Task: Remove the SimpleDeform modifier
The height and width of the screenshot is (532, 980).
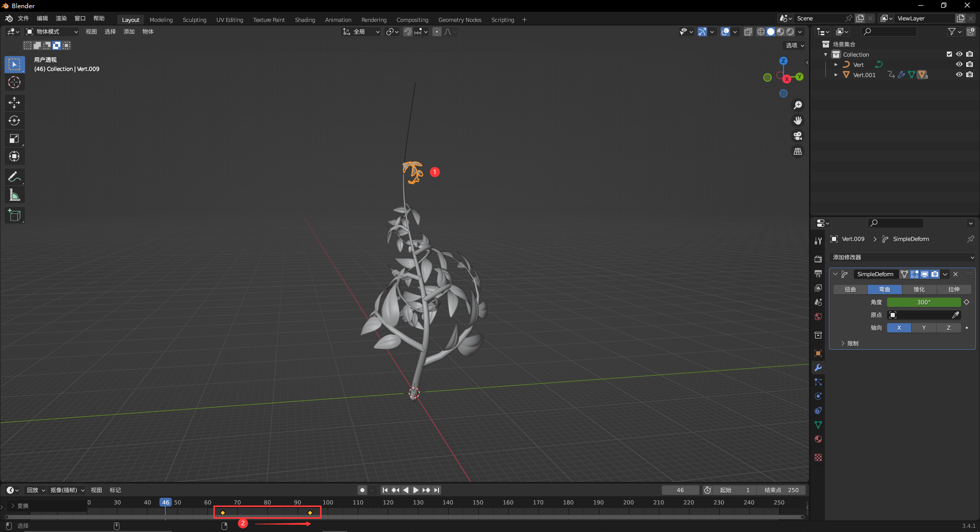Action: click(955, 274)
